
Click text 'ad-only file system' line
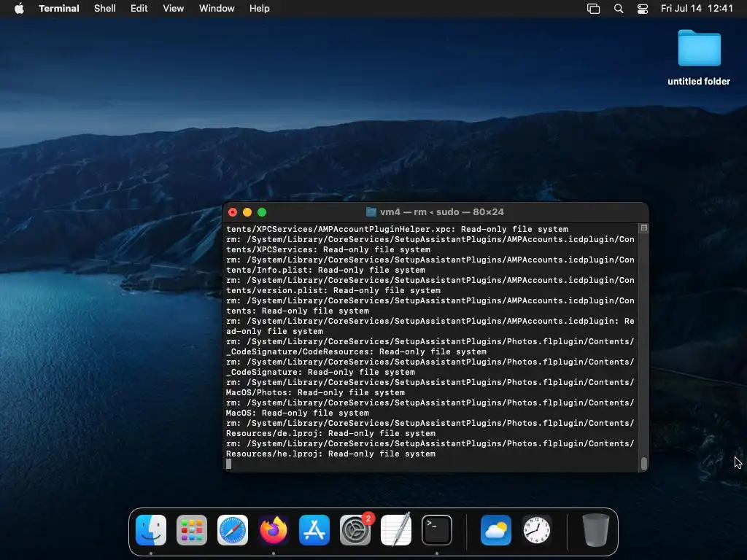[274, 331]
